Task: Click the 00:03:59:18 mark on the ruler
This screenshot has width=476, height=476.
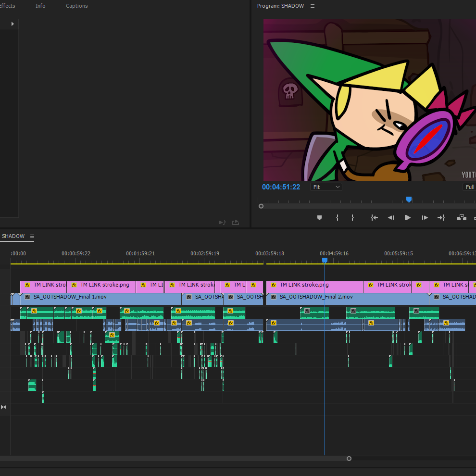Action: (270, 253)
